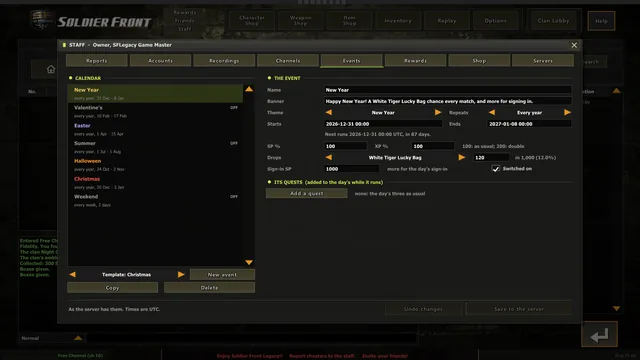This screenshot has height=360, width=640.
Task: Click the Ends date field
Action: (529, 124)
